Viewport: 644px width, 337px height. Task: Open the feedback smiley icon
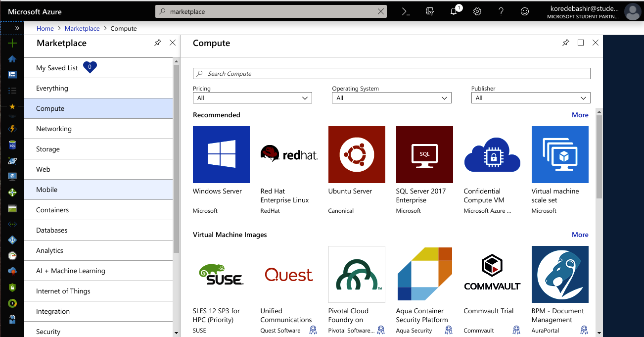[x=525, y=11]
